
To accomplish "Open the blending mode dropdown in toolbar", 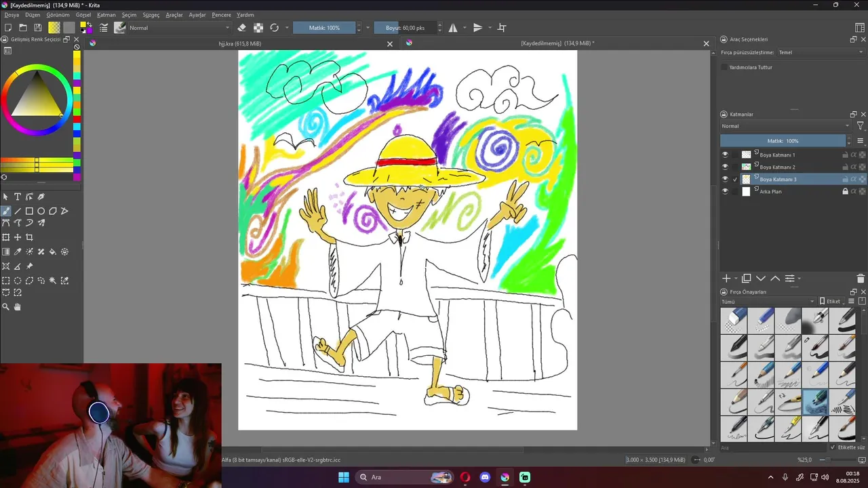I will (179, 28).
